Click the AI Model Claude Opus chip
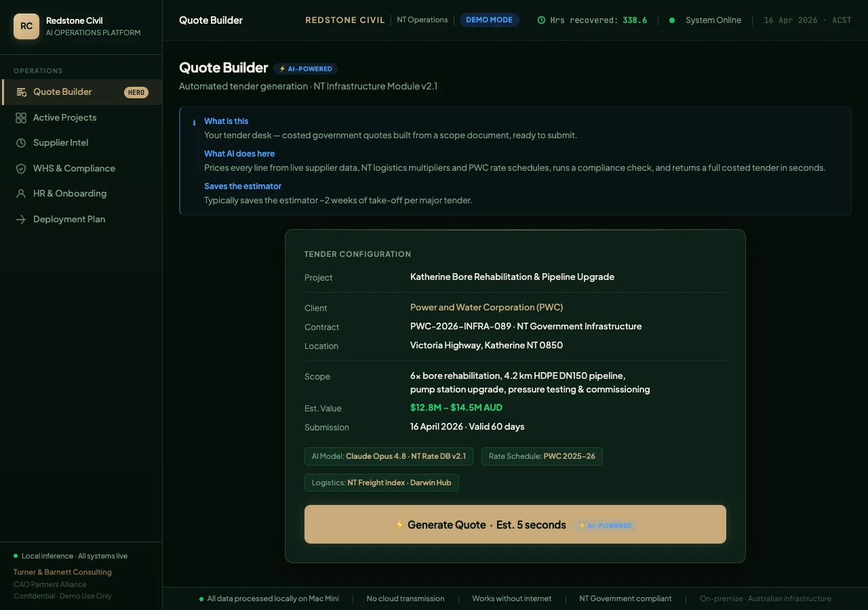Screen dimensions: 868x610 (x=389, y=456)
